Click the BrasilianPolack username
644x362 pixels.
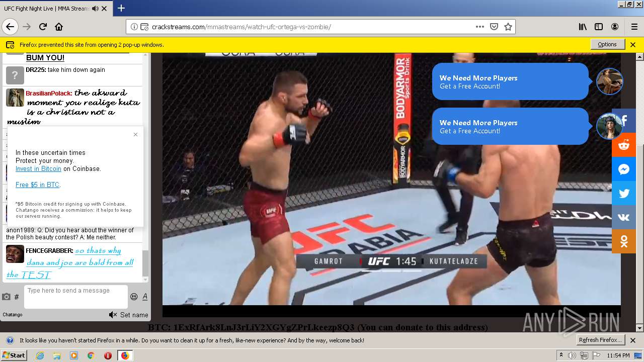[x=49, y=94]
